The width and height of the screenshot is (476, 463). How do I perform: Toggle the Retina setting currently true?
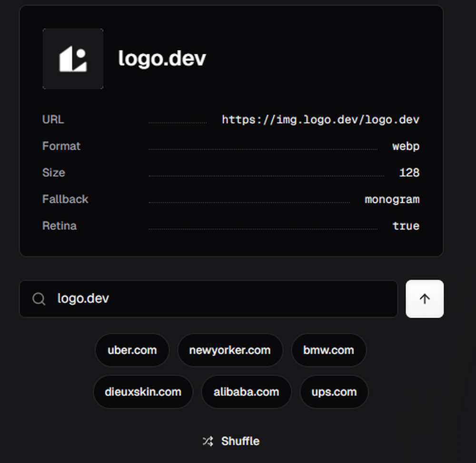click(x=406, y=225)
